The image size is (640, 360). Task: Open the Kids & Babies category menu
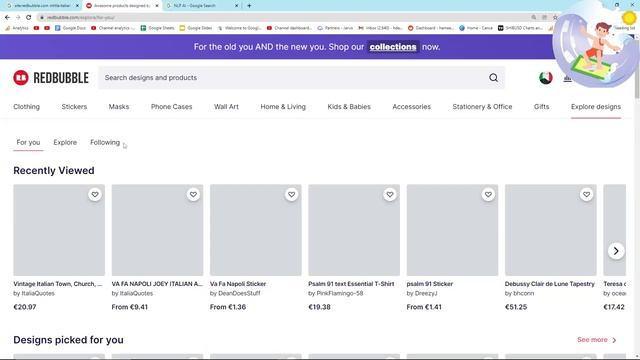349,107
